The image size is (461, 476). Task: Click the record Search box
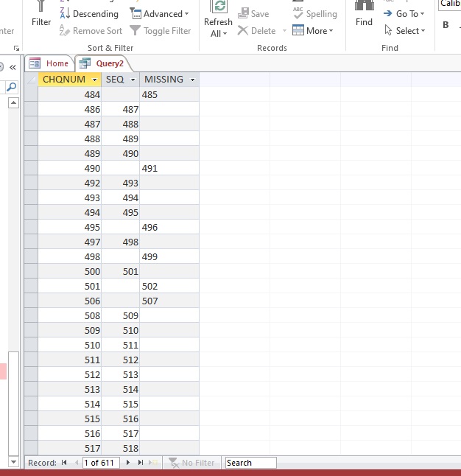[x=251, y=463]
